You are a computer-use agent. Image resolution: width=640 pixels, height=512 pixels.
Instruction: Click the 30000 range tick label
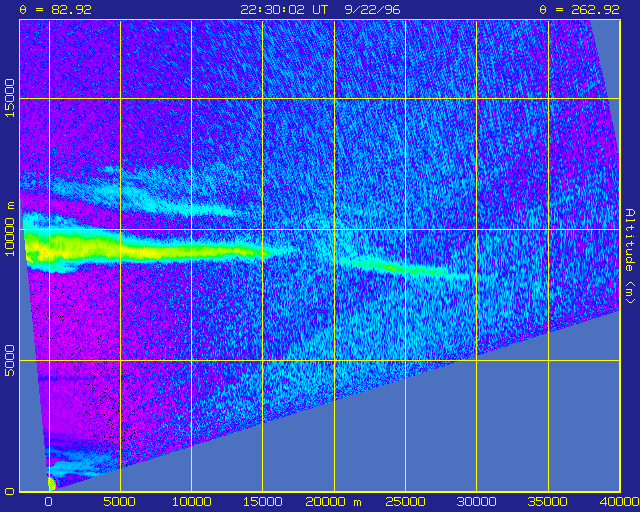(477, 502)
